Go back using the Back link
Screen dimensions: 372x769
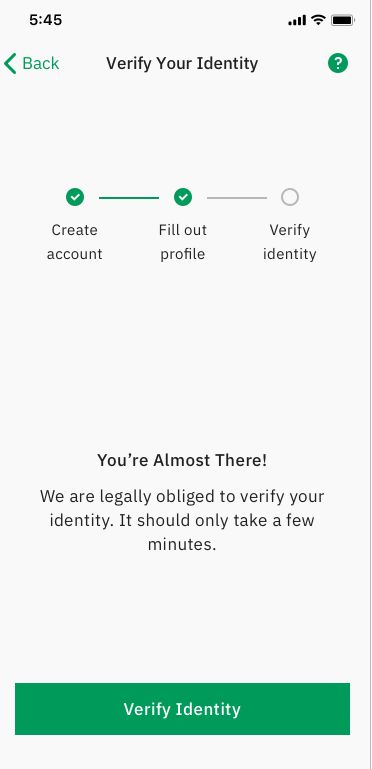point(31,64)
